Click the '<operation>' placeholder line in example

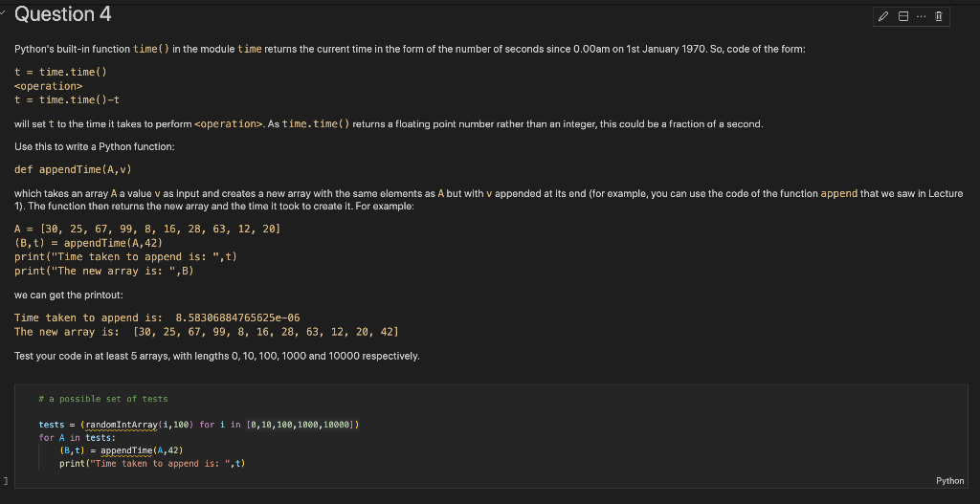click(x=48, y=85)
